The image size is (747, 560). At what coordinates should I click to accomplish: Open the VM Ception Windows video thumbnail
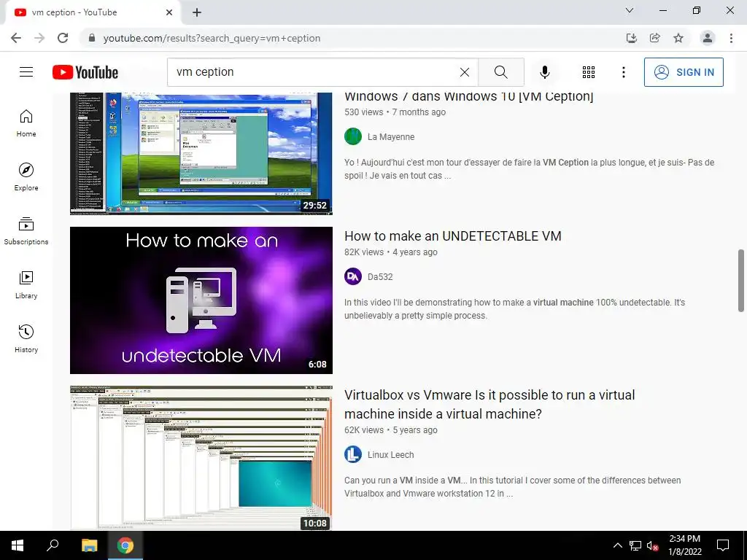(201, 153)
